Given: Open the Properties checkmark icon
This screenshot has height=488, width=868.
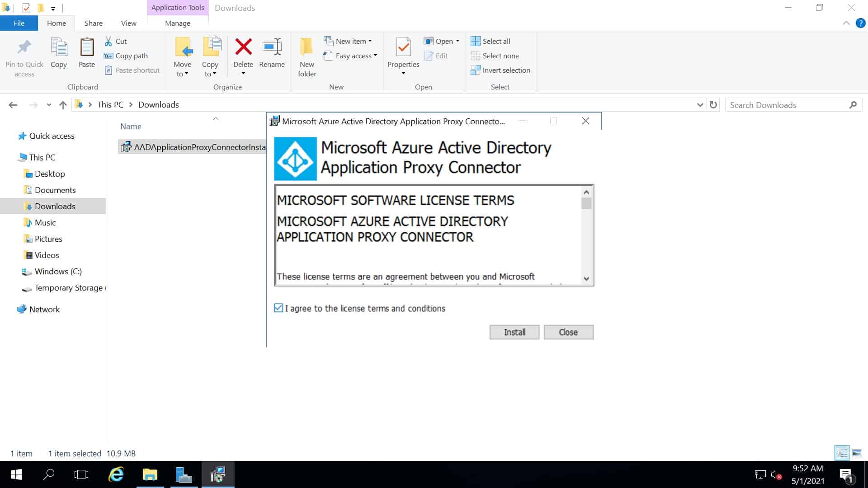Looking at the screenshot, I should (x=403, y=47).
